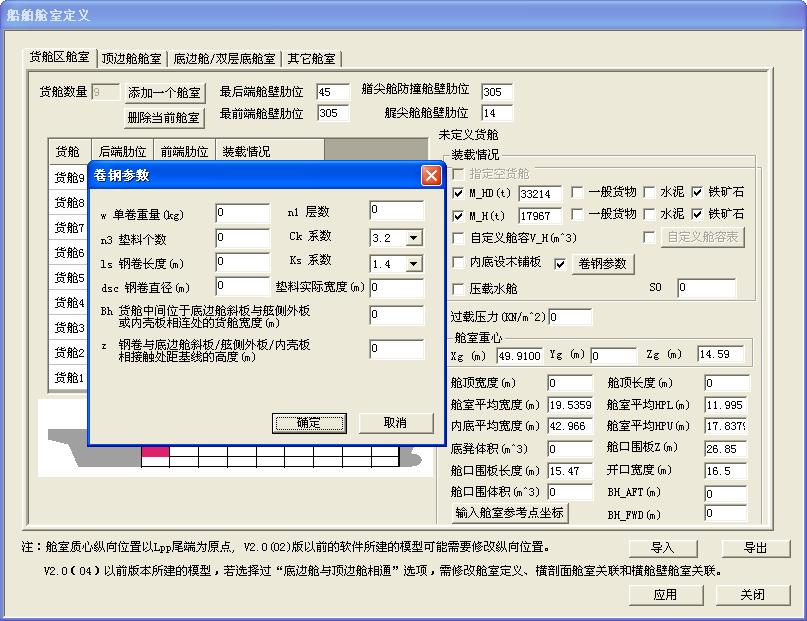Toggle the M_HD(t) checkbox
Image resolution: width=807 pixels, height=621 pixels.
(x=459, y=192)
